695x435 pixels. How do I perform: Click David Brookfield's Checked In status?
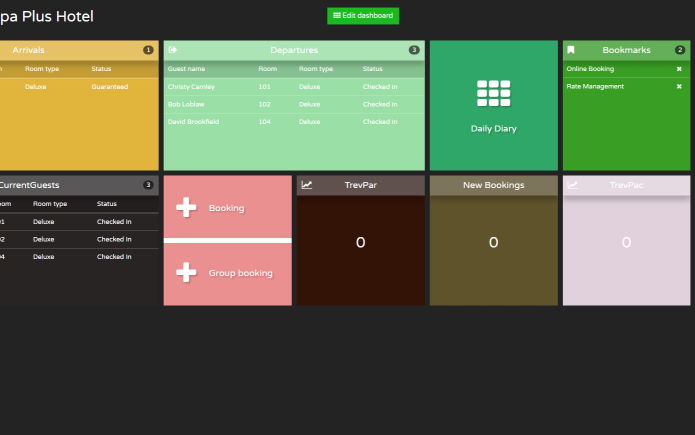point(380,121)
